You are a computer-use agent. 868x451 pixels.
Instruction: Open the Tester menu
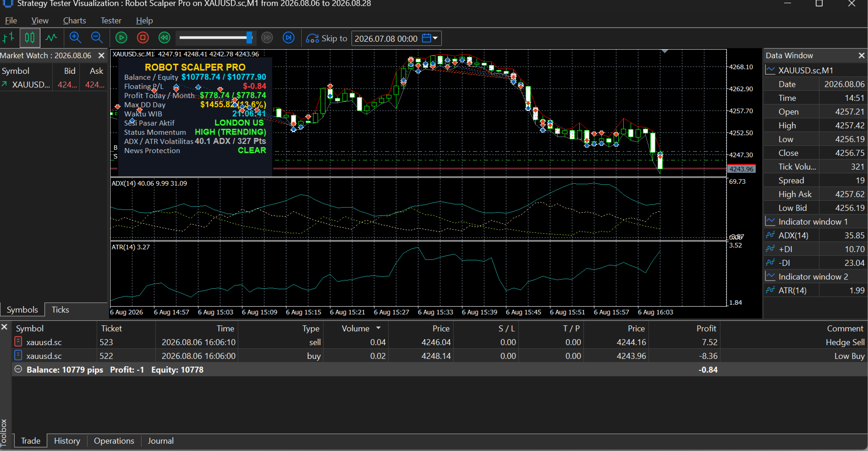pos(111,21)
